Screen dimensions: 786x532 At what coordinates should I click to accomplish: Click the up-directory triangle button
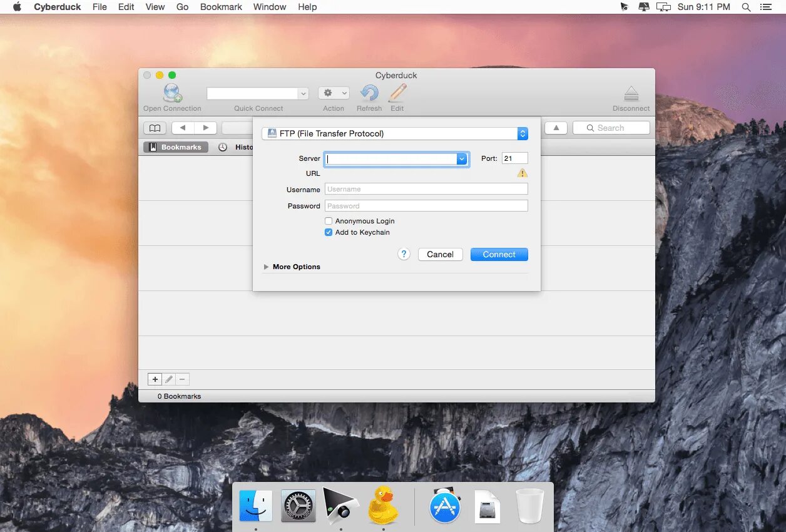point(556,128)
